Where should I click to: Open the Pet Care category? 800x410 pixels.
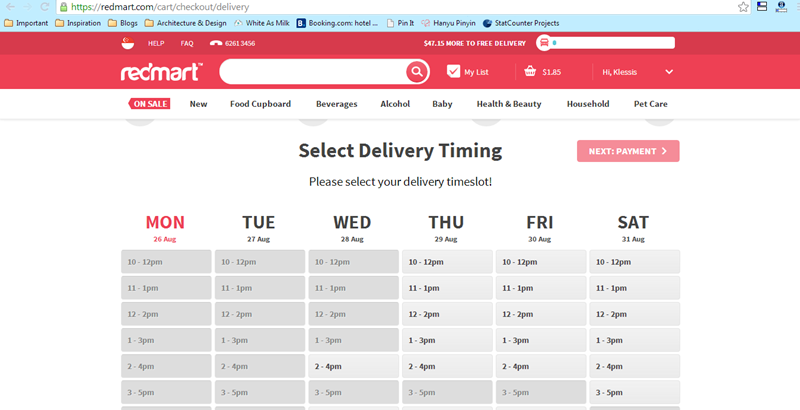click(x=651, y=104)
